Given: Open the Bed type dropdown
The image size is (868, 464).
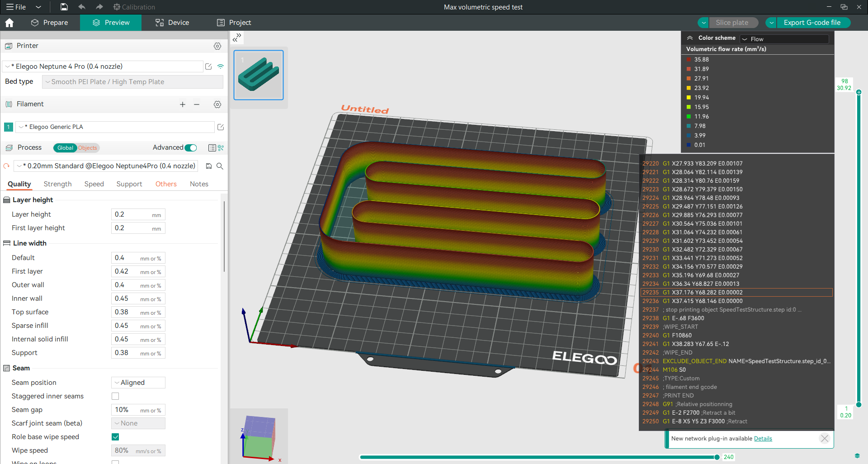Looking at the screenshot, I should 132,82.
